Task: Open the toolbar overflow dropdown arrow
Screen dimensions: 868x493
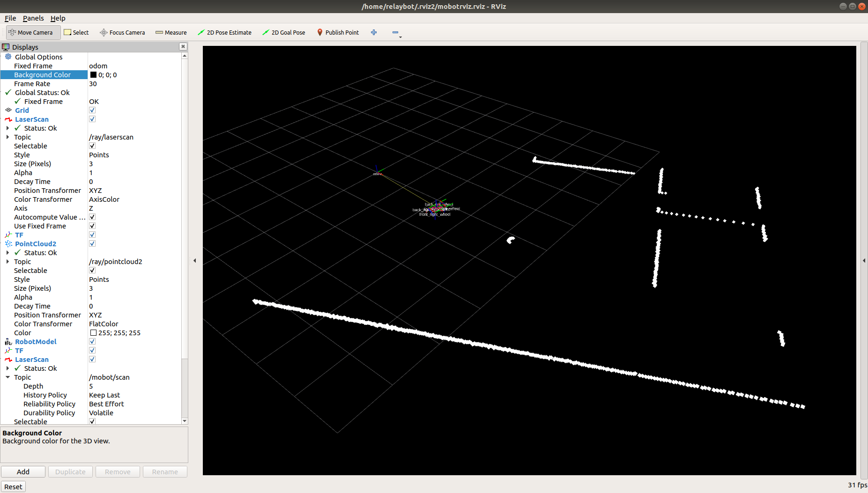Action: click(x=401, y=37)
